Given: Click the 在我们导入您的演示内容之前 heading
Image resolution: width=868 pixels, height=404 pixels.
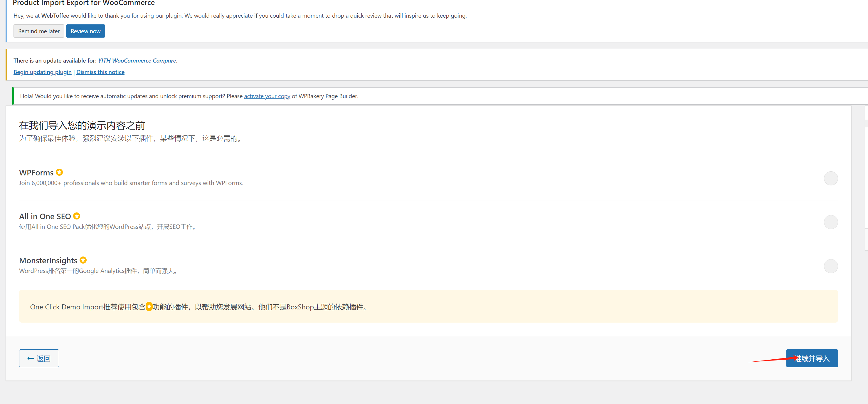Looking at the screenshot, I should [x=82, y=125].
